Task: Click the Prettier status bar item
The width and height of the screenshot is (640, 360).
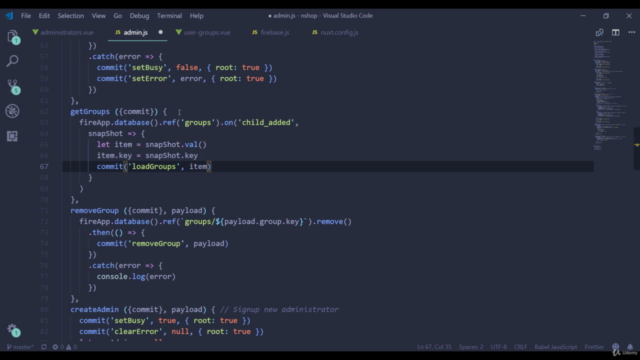Action: pyautogui.click(x=594, y=347)
